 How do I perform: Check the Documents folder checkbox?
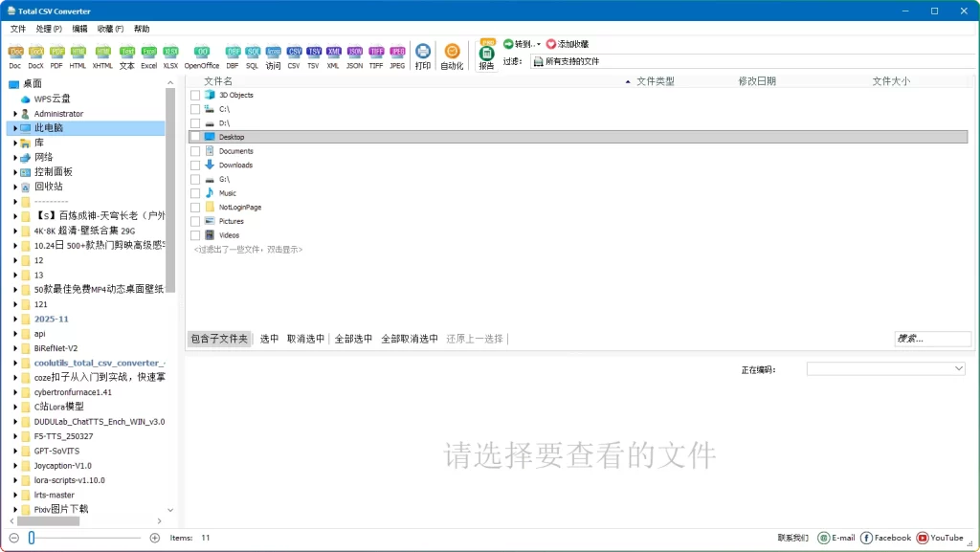(x=194, y=151)
